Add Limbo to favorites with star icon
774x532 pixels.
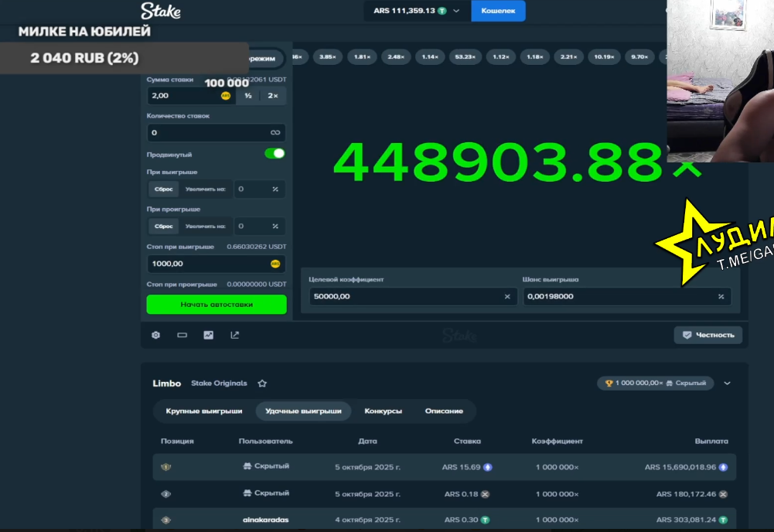[x=262, y=384]
